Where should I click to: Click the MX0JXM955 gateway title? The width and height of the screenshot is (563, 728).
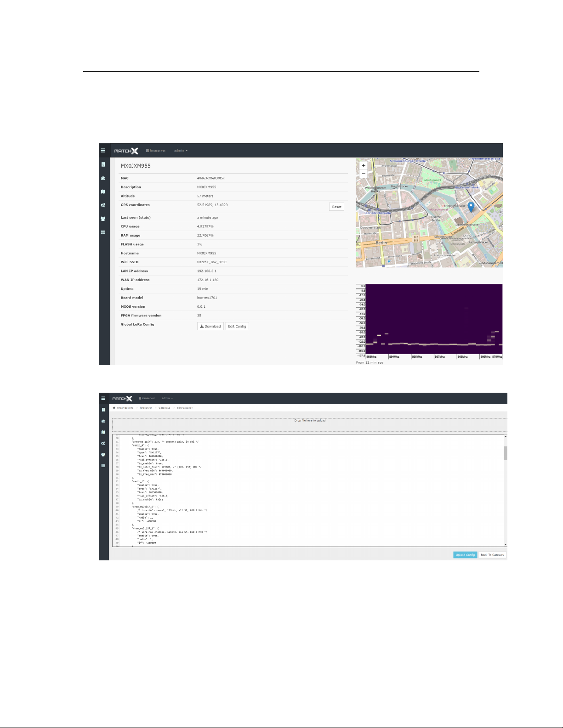pos(136,166)
